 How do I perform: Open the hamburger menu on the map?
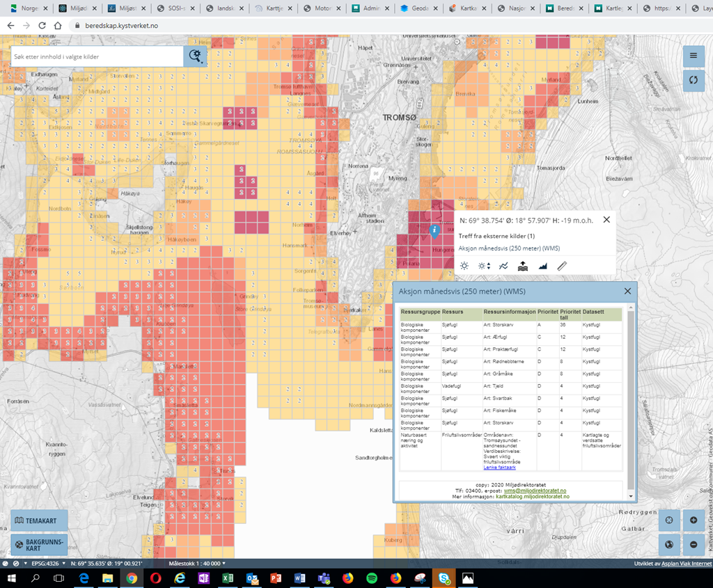point(693,56)
